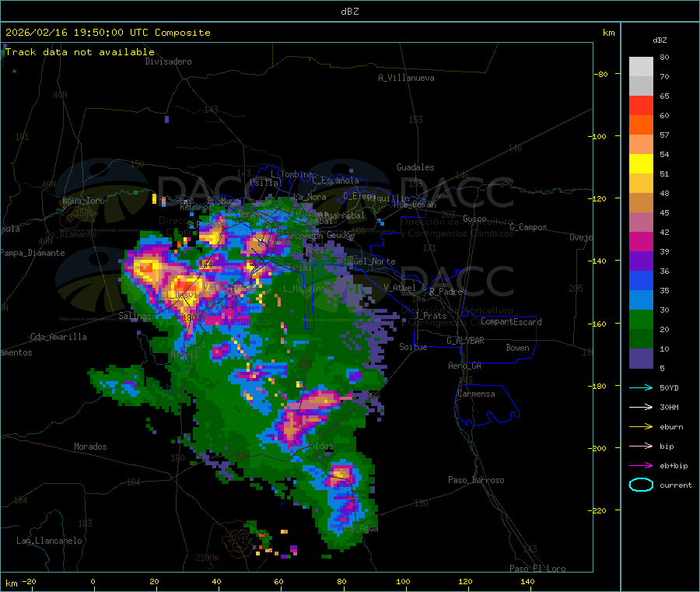
Task: Click the 'J_Prats' map label
Action: [430, 315]
